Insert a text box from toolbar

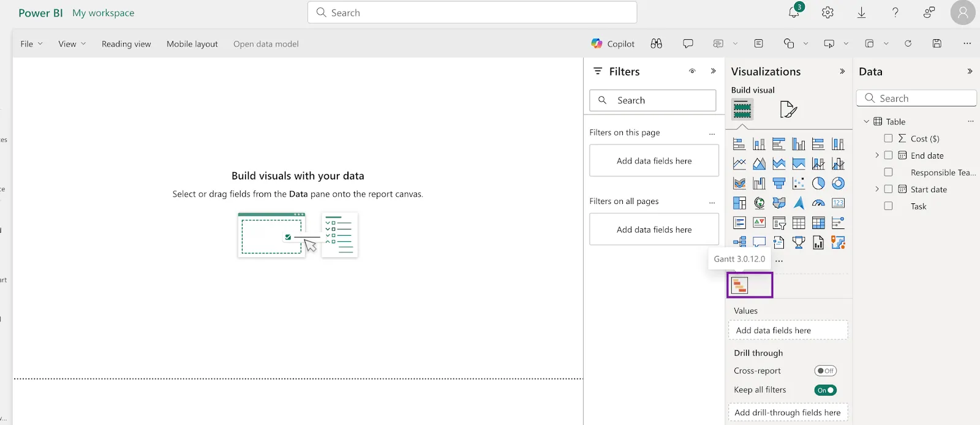759,43
